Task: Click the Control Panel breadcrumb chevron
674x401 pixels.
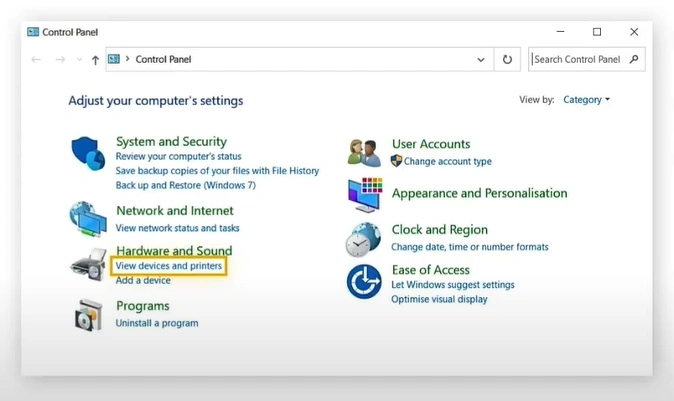Action: pos(127,60)
